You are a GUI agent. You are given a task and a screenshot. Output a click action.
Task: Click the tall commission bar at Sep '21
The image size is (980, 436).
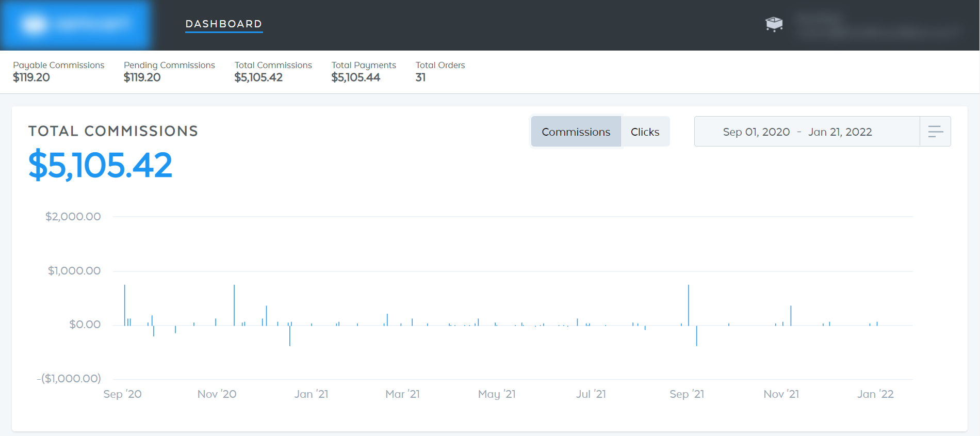688,304
